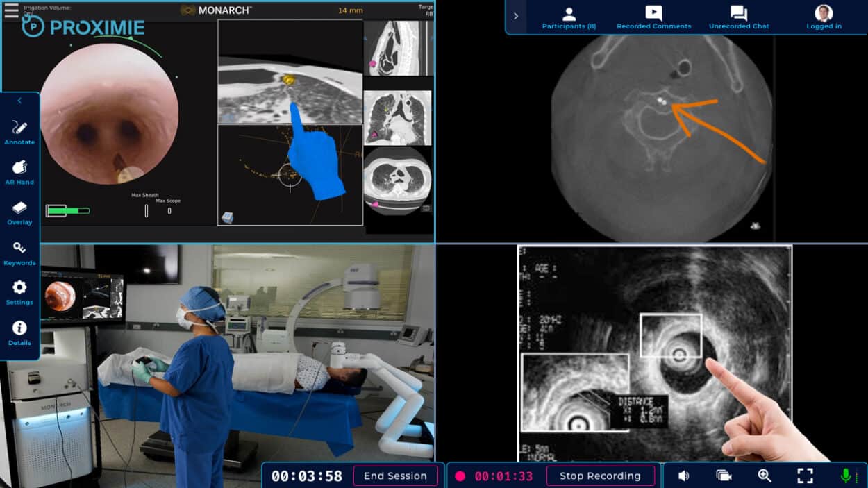Toggle the speaker volume
Image resolution: width=868 pixels, height=488 pixels.
pyautogui.click(x=683, y=476)
